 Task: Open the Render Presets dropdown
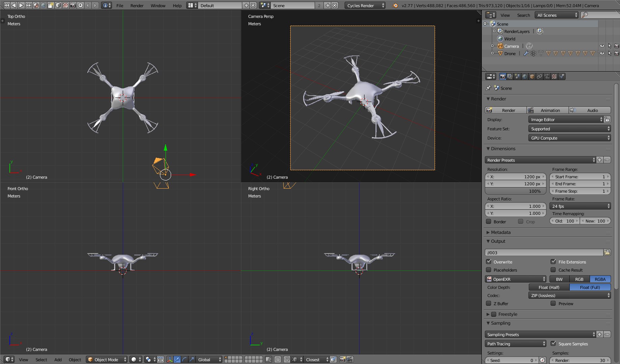tap(540, 160)
